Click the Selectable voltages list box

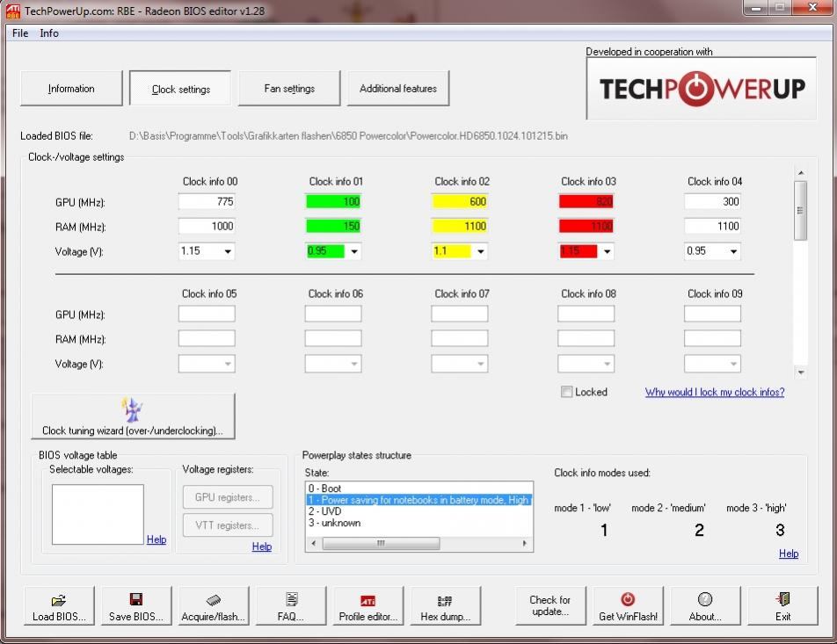pos(98,514)
